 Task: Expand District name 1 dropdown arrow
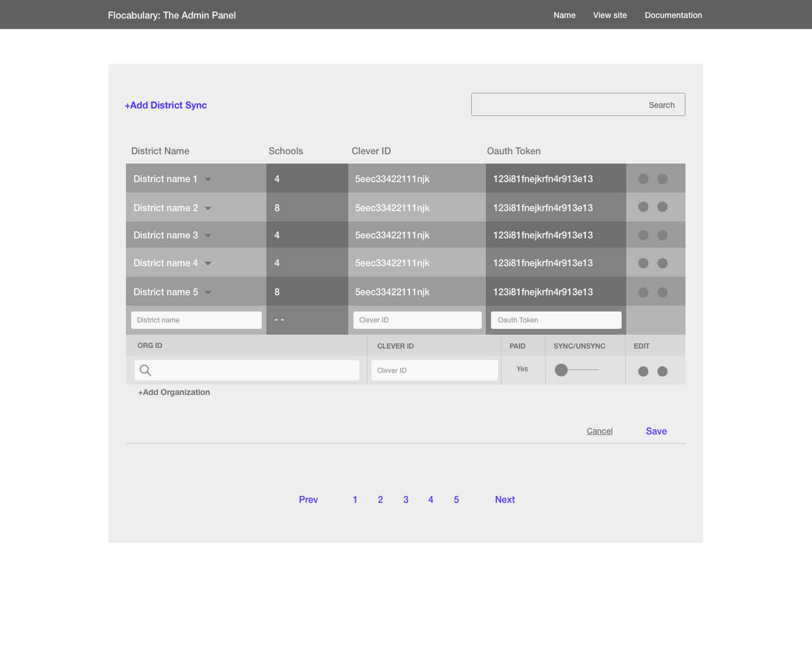pos(208,179)
